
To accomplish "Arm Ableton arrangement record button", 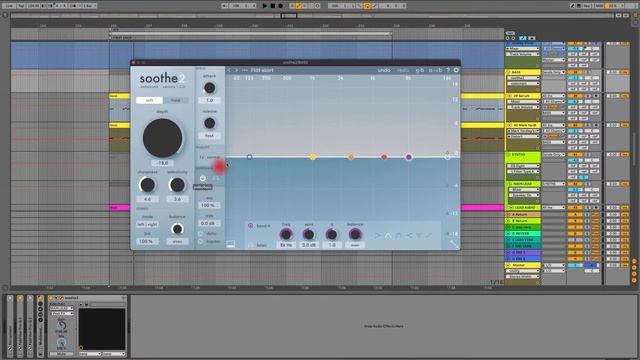I will coord(280,6).
